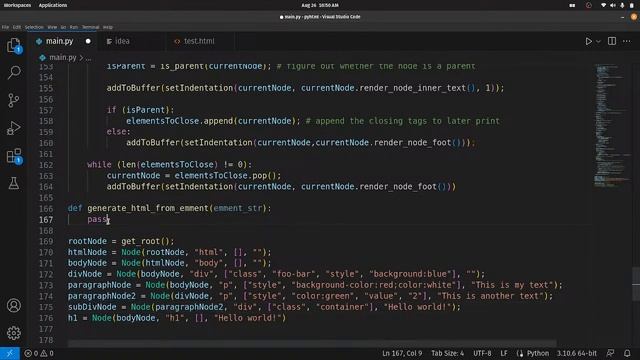Click the while keyword on line 162

tap(99, 164)
